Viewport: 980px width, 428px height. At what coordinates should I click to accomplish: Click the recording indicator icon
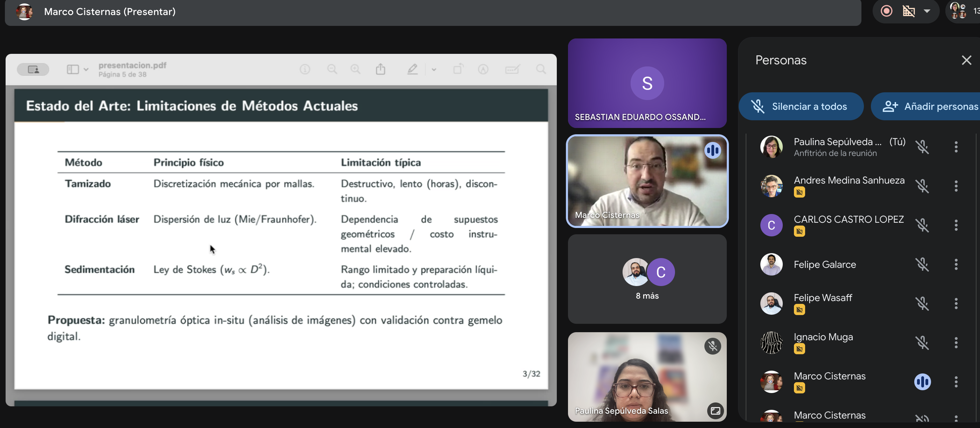click(x=886, y=11)
